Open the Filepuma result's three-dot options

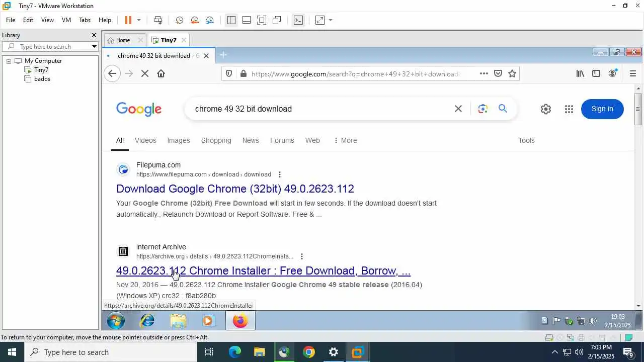point(280,174)
